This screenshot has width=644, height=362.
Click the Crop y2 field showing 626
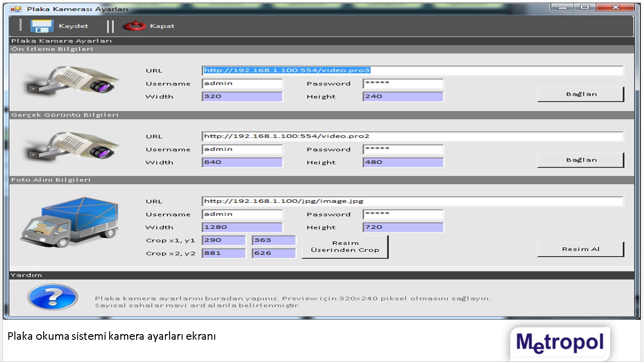coord(274,253)
